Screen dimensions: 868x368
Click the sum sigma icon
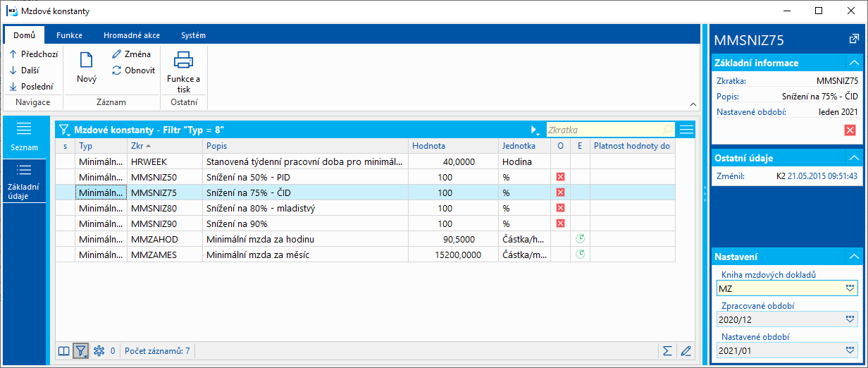667,350
